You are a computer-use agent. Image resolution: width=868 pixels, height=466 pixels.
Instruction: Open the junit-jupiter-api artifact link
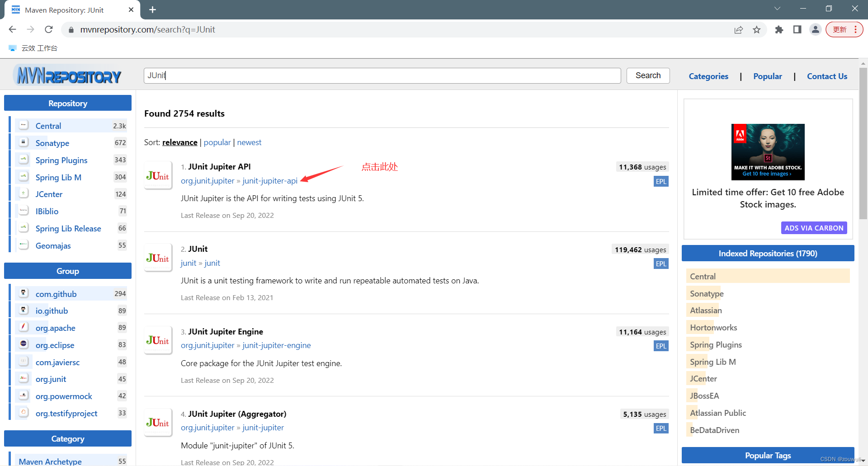270,181
